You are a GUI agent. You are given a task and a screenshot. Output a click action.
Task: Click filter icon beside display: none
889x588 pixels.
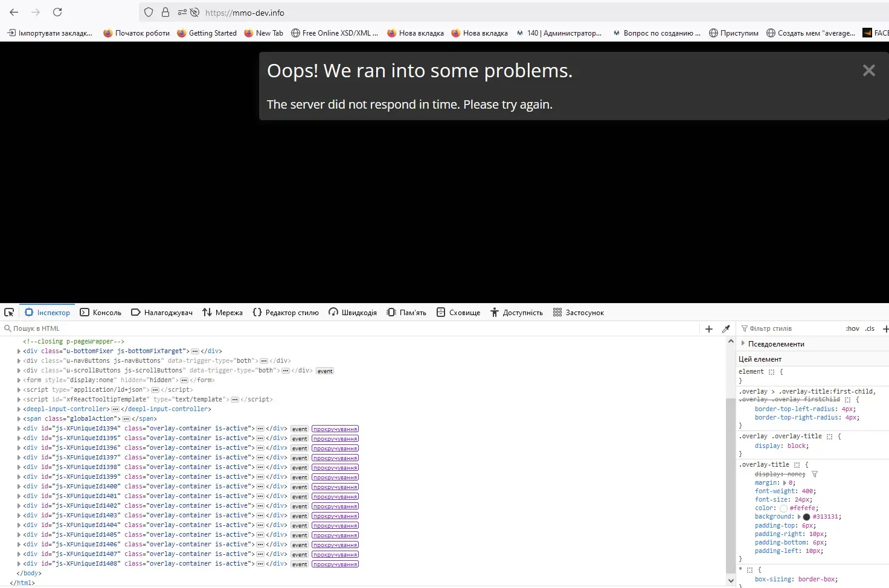[x=814, y=475]
